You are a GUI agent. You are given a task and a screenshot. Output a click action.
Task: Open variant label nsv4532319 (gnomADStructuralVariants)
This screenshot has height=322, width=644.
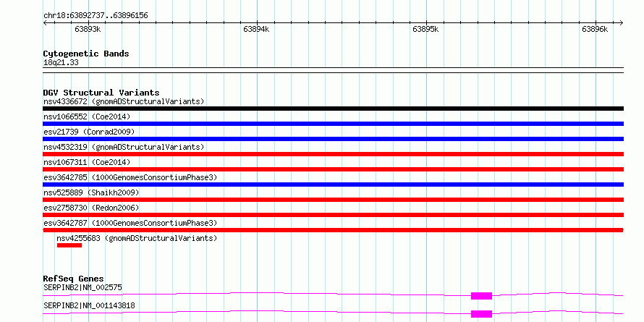[x=124, y=147]
